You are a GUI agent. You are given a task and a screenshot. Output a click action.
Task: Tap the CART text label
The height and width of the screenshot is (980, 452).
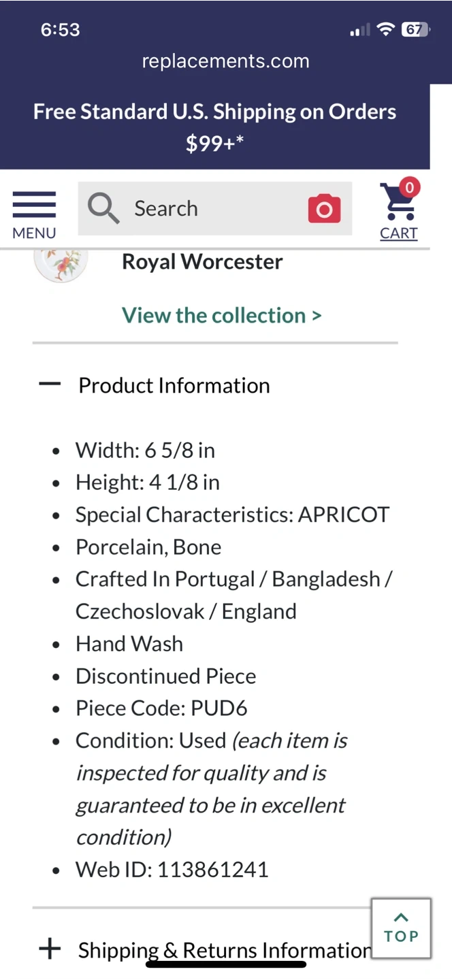tap(398, 233)
